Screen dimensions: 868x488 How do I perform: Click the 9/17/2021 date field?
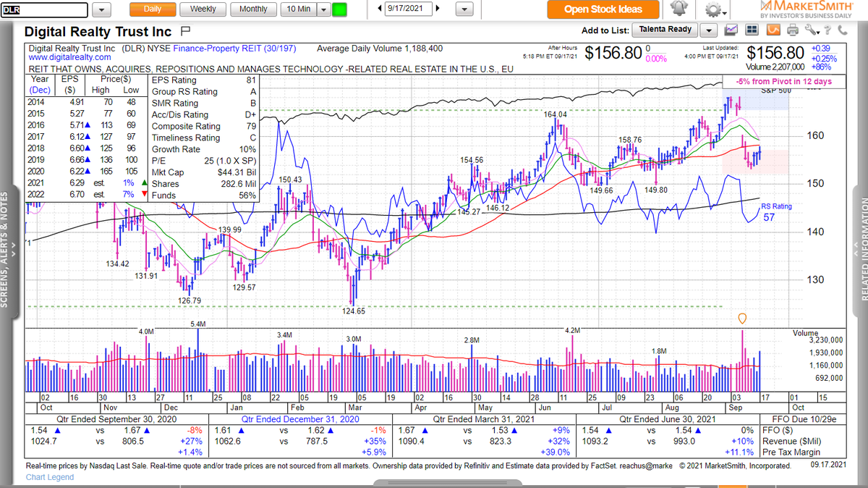point(409,9)
